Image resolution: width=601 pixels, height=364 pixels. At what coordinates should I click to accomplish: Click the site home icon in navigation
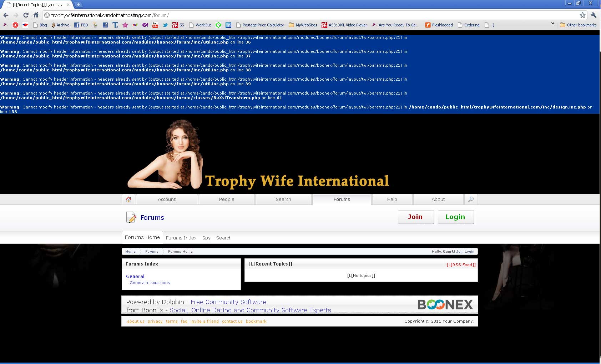point(128,199)
